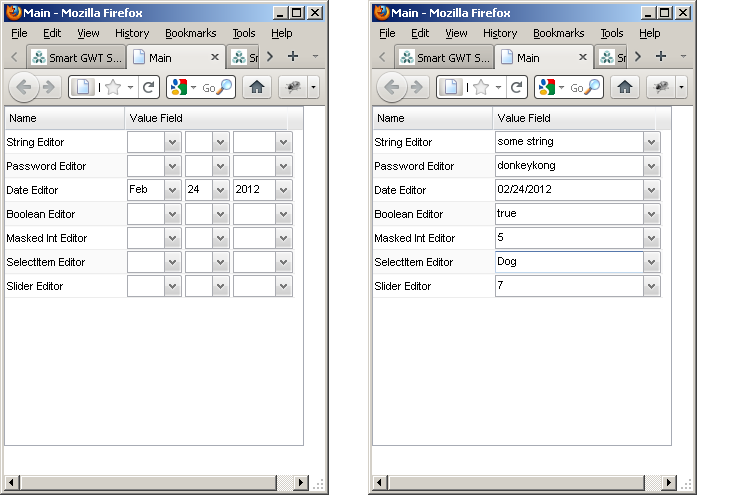750x495 pixels.
Task: Expand dropdown arrow beside 'some string' value
Action: [652, 142]
